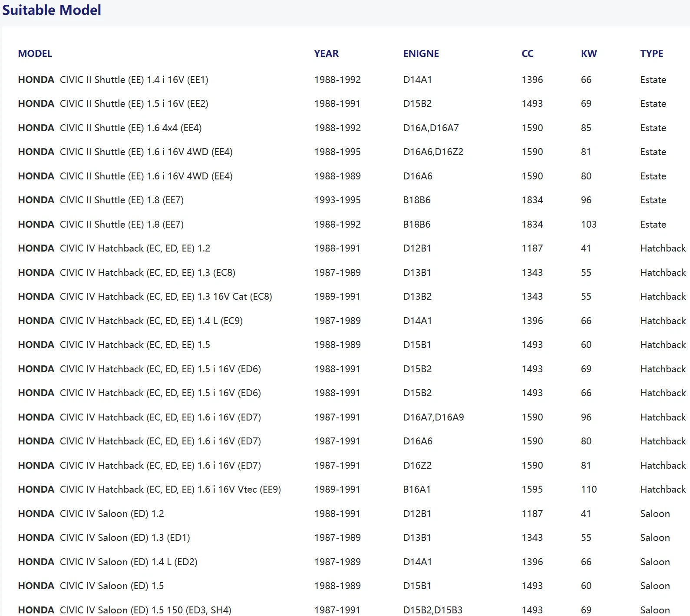The image size is (690, 616).
Task: Select the KW column header
Action: (589, 53)
